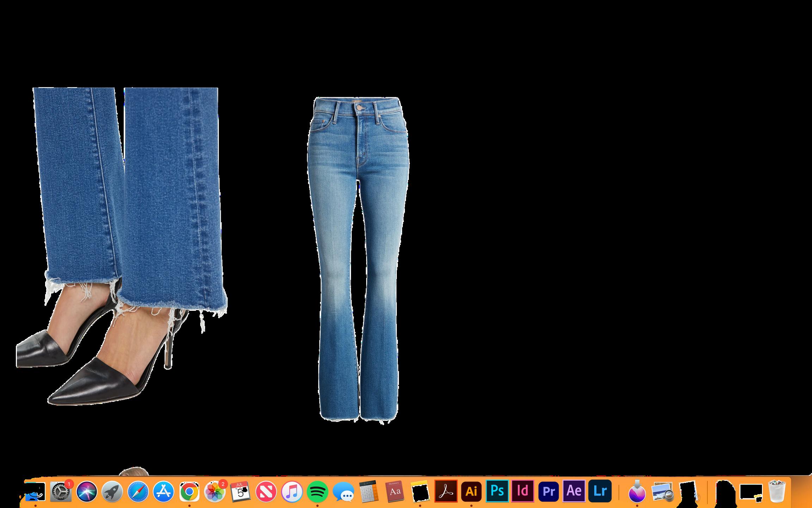Open Adobe Acrobat in the dock
This screenshot has height=508, width=812.
(x=446, y=491)
